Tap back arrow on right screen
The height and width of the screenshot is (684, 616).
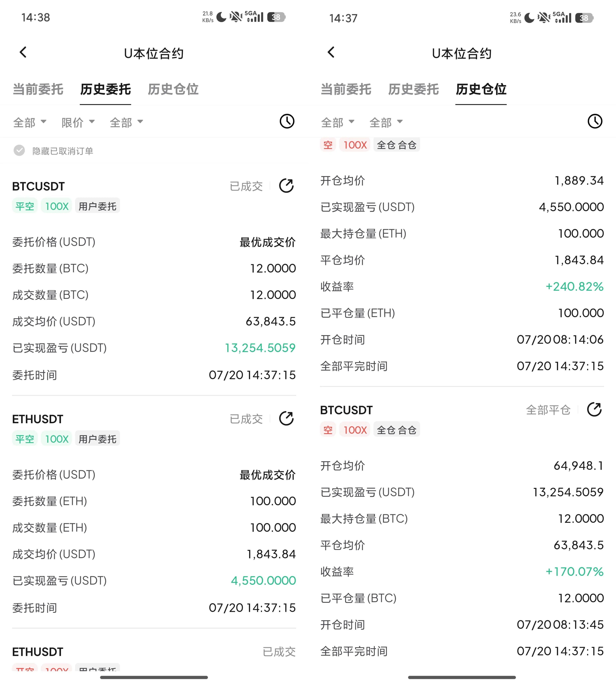pos(331,52)
